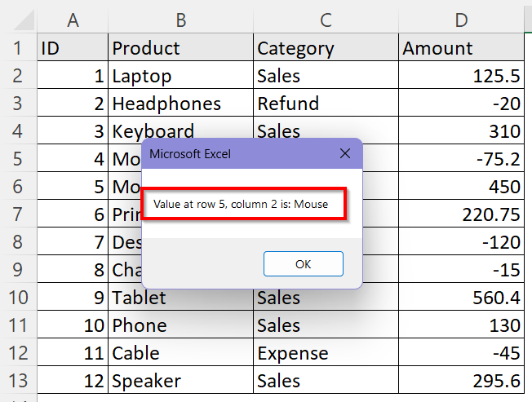Click the Tablet product cell
This screenshot has height=402, width=532.
point(180,298)
